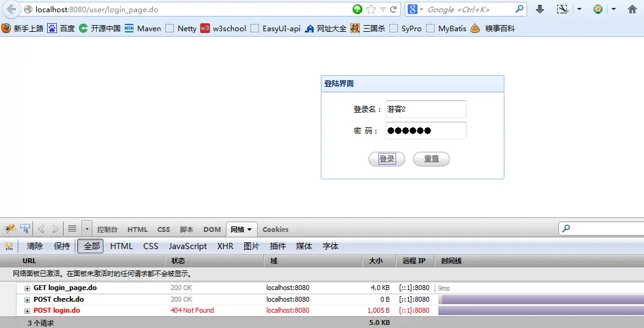The width and height of the screenshot is (644, 328).
Task: Expand the POST login.do request
Action: (x=27, y=311)
